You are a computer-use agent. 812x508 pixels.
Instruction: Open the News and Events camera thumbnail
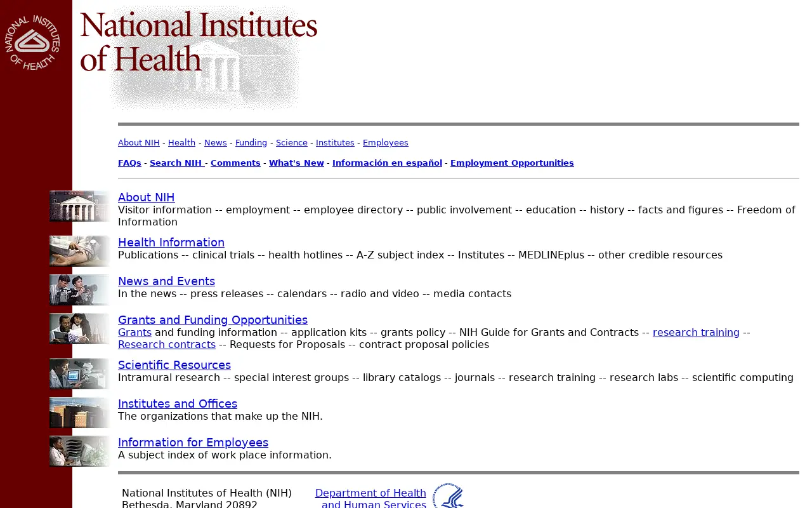point(80,290)
